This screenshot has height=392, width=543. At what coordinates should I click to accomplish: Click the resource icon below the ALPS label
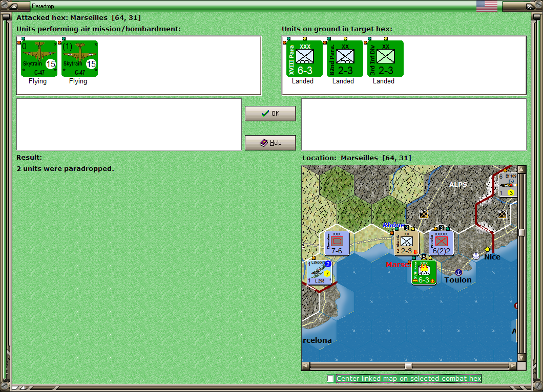pos(424,214)
